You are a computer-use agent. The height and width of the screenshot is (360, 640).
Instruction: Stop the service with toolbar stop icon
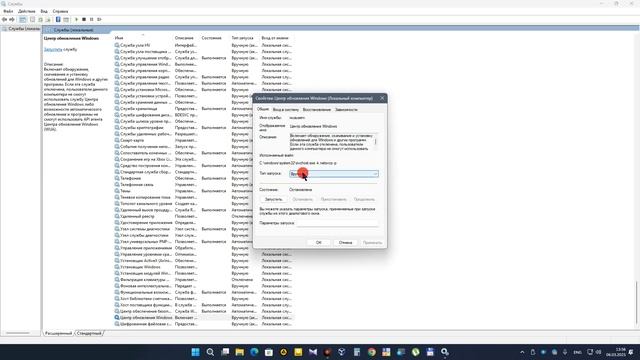click(84, 19)
